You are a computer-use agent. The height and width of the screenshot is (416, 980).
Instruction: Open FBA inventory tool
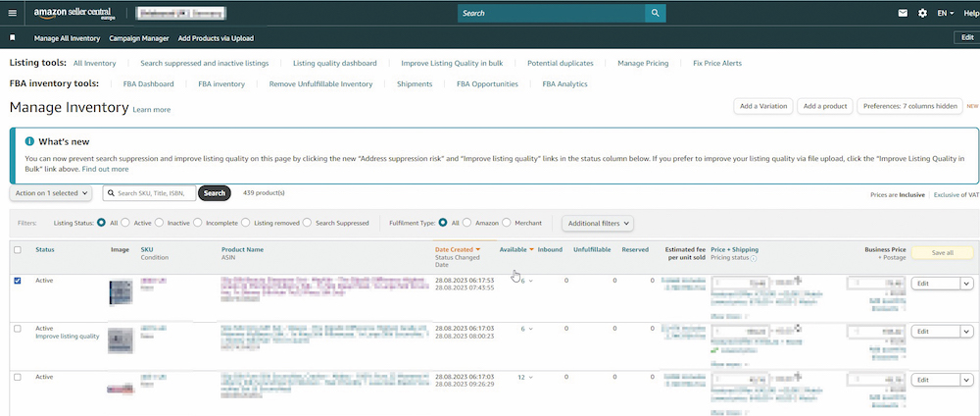pos(221,83)
